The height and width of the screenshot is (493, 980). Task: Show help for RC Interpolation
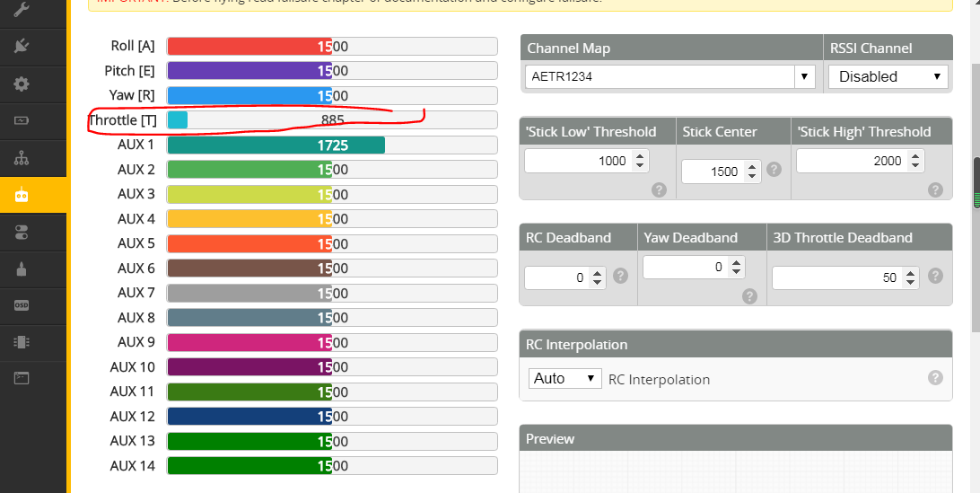pos(935,377)
